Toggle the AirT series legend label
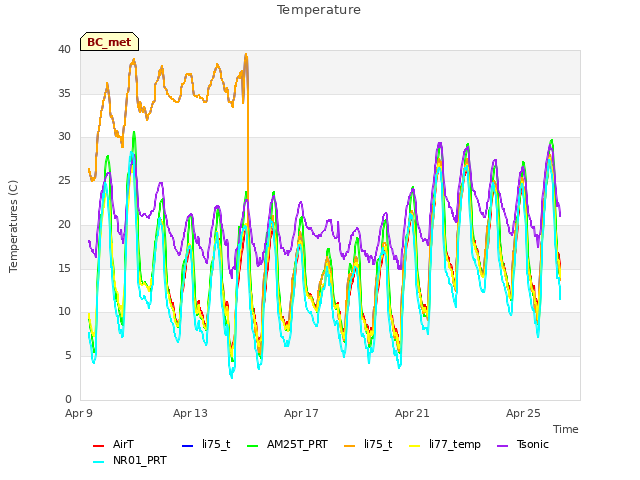Image resolution: width=640 pixels, height=480 pixels. click(123, 444)
